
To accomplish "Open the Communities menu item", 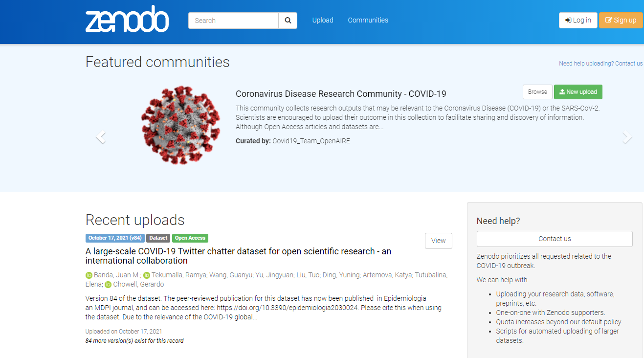I will click(x=368, y=21).
